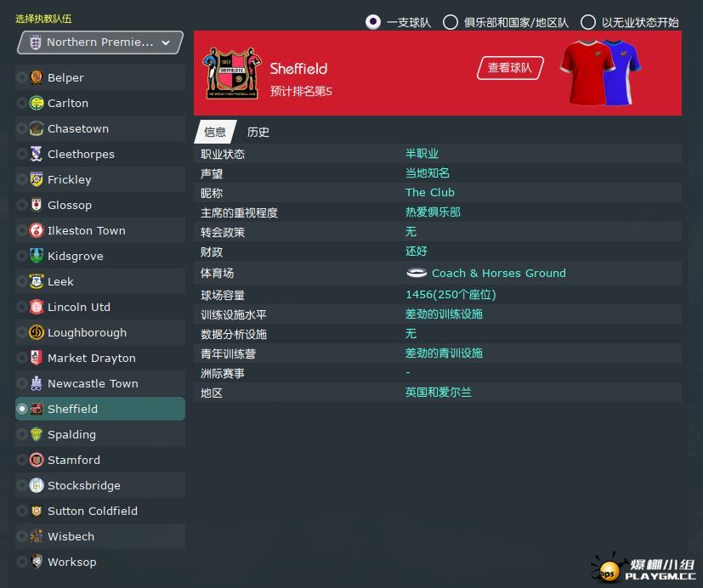Image resolution: width=703 pixels, height=588 pixels.
Task: Switch to the 信息 tab
Action: point(215,132)
